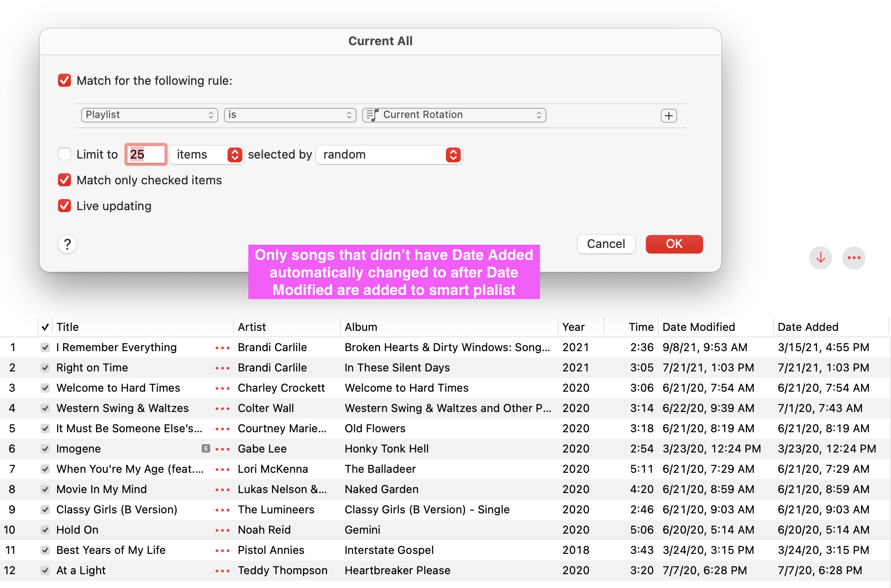
Task: Sort by the Artist column header
Action: click(252, 327)
